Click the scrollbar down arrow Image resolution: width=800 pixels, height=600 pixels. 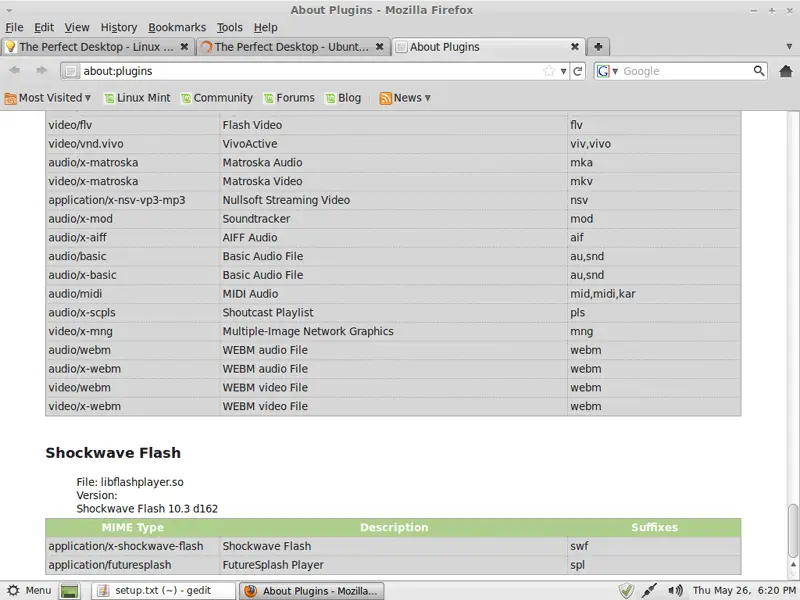[793, 574]
